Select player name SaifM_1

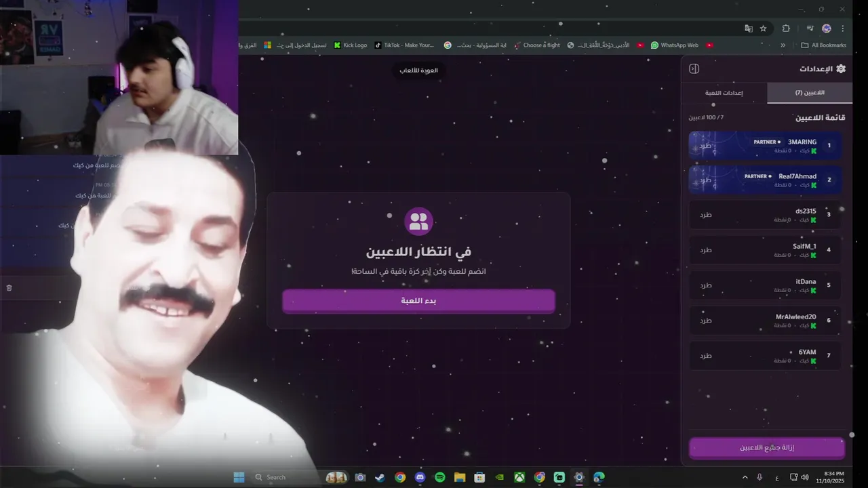pyautogui.click(x=804, y=247)
